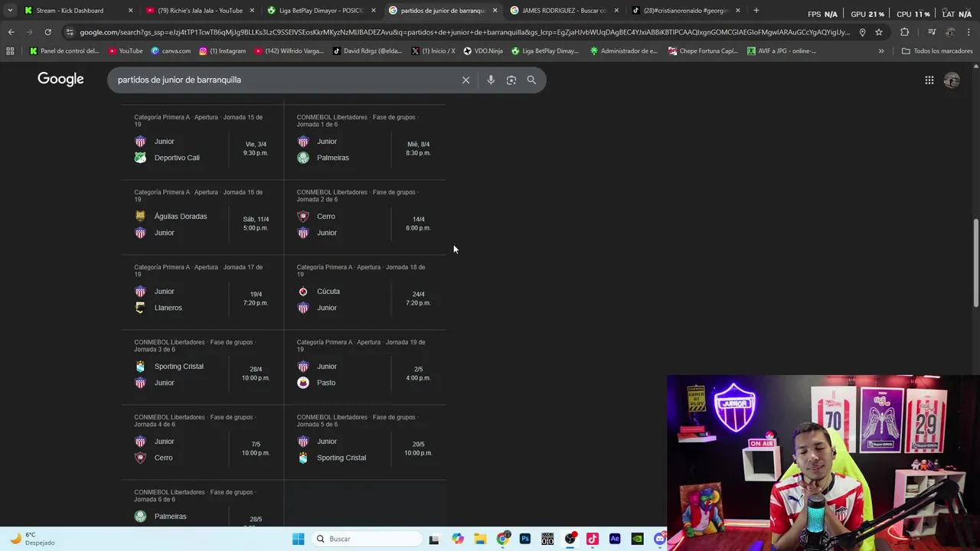980x551 pixels.
Task: Click the Palmeiras team crest on 8/4 match
Action: pyautogui.click(x=303, y=158)
